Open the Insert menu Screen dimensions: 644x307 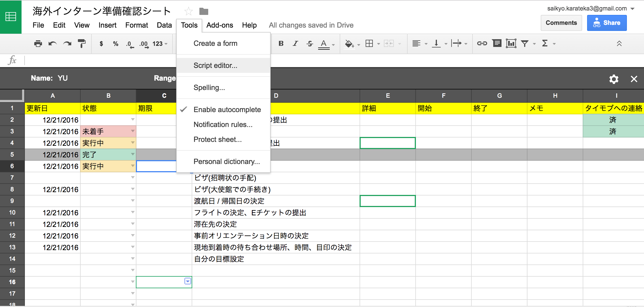pyautogui.click(x=107, y=25)
